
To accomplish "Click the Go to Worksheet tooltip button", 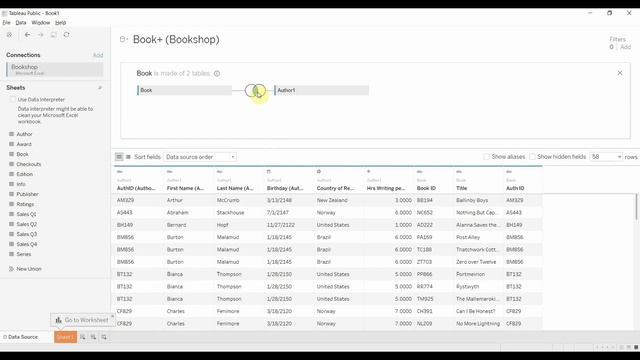I will click(82, 320).
